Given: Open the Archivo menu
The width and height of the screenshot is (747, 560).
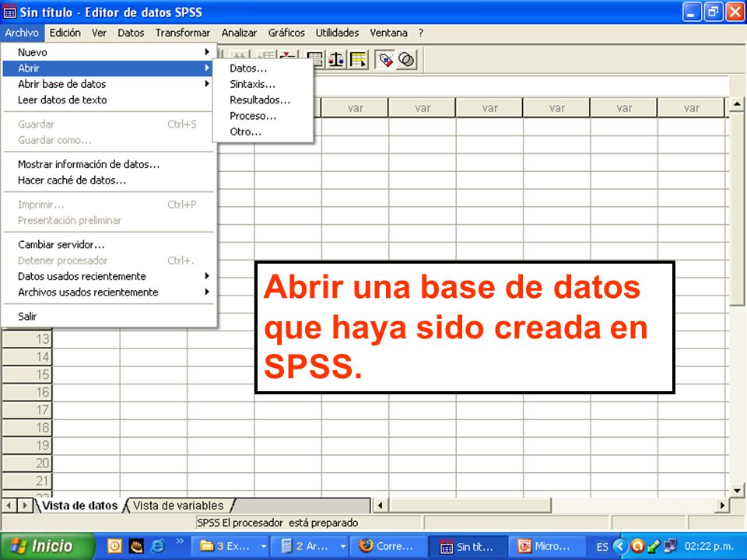Looking at the screenshot, I should 22,33.
